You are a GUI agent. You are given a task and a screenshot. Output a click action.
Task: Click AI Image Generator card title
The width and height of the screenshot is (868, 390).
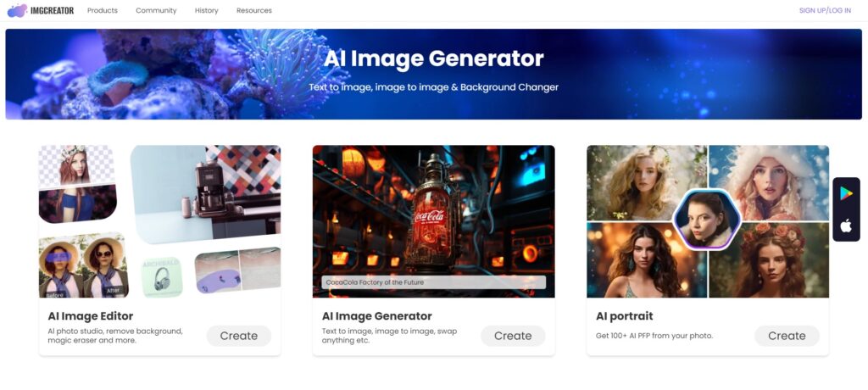click(377, 316)
